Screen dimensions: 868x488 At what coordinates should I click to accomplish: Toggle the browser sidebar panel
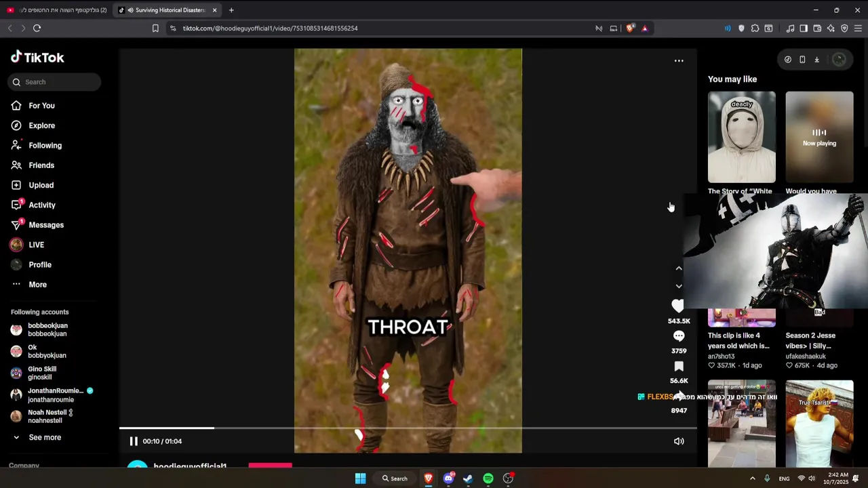(x=804, y=28)
